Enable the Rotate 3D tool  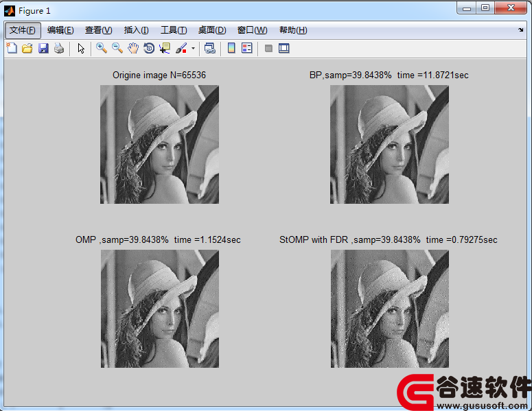point(149,48)
